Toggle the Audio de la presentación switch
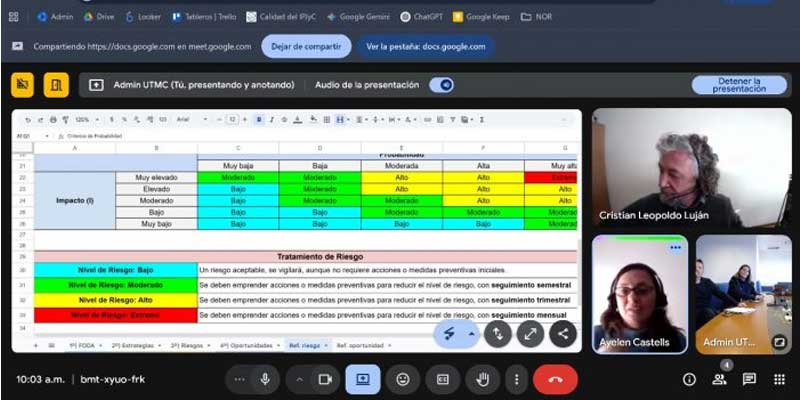This screenshot has height=400, width=800. [x=441, y=85]
